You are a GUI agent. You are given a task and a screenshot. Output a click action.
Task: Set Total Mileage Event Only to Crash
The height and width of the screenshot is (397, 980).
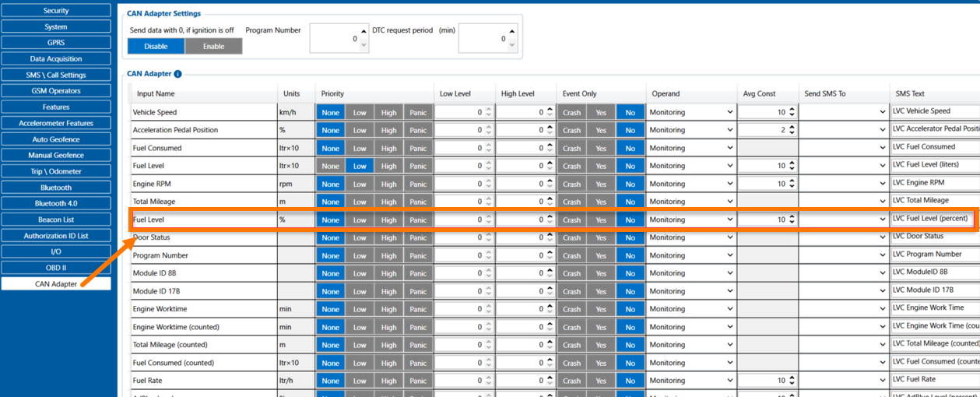[x=571, y=202]
